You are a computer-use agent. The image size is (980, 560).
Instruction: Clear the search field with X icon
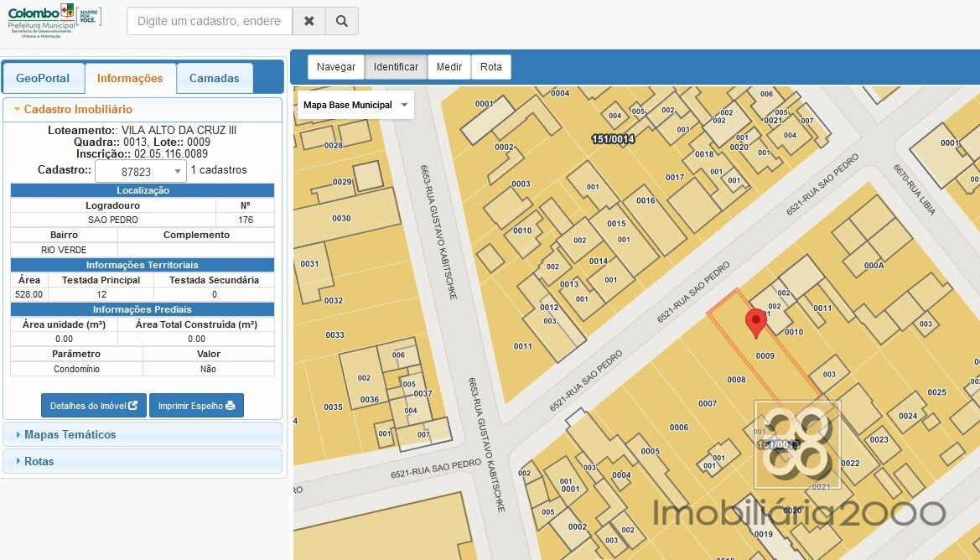(x=309, y=21)
